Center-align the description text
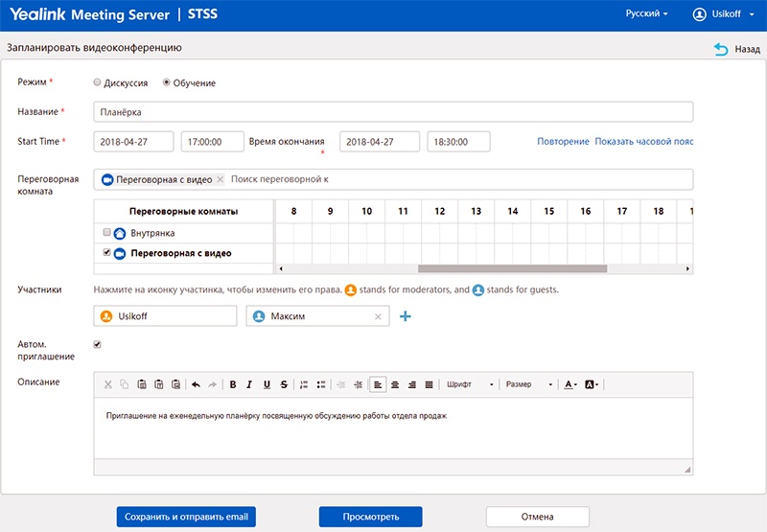The image size is (767, 532). pyautogui.click(x=394, y=384)
